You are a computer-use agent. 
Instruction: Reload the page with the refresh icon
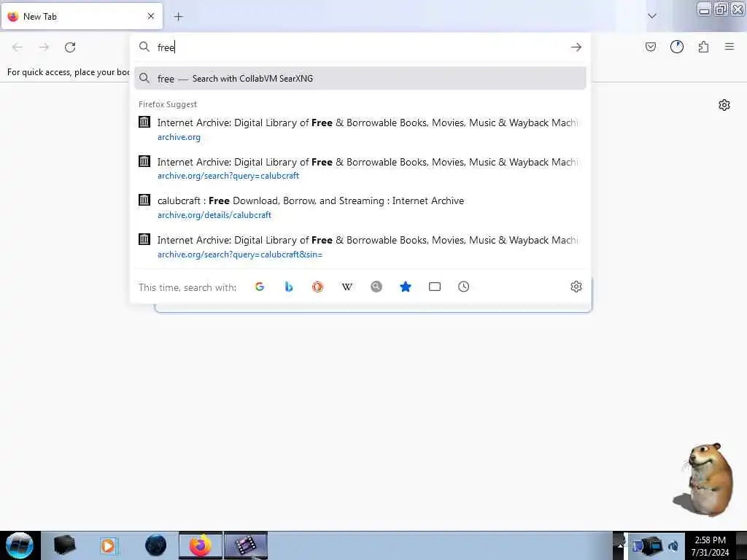tap(70, 47)
